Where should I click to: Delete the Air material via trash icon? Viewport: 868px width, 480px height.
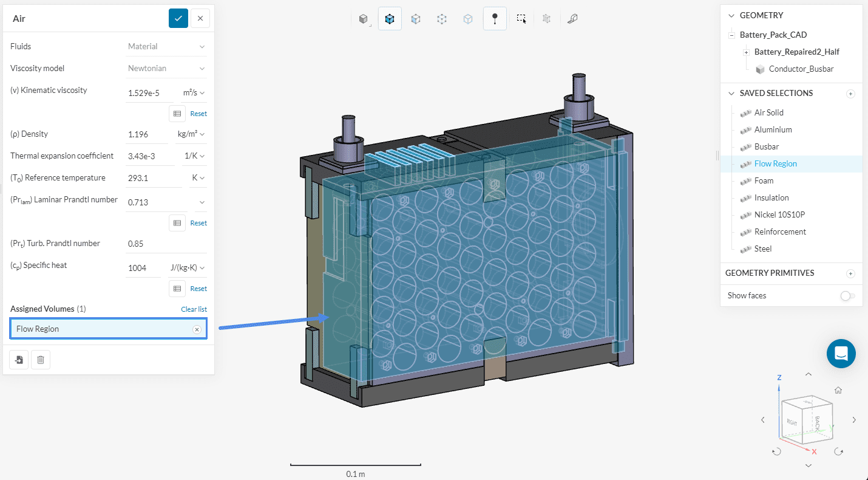pyautogui.click(x=40, y=360)
